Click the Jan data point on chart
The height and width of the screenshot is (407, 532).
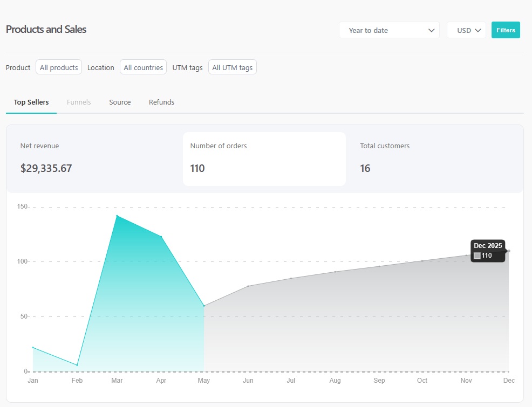tap(33, 347)
